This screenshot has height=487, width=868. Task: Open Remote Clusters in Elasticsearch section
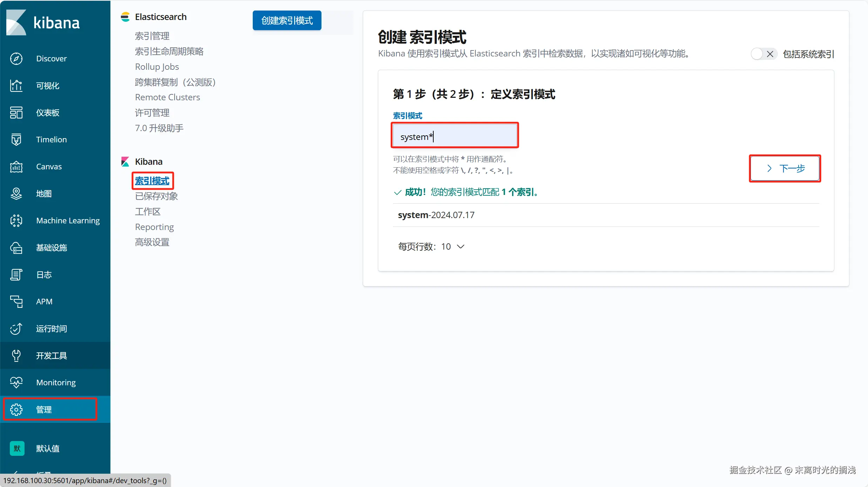[167, 97]
